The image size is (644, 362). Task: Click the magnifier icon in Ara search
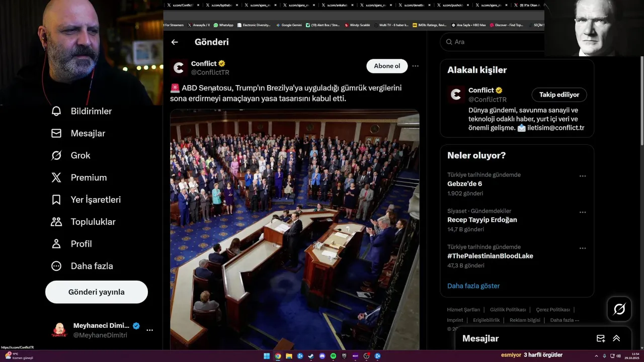pyautogui.click(x=449, y=42)
